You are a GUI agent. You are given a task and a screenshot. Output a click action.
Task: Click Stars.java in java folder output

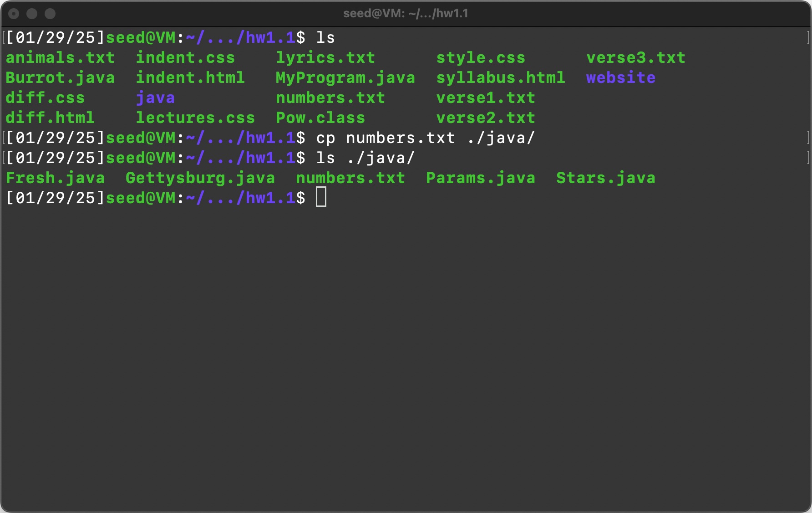606,178
